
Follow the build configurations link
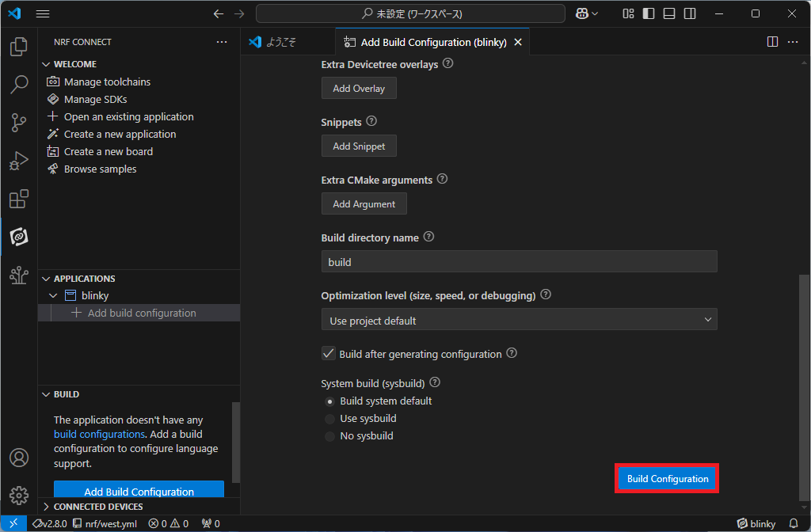click(99, 435)
